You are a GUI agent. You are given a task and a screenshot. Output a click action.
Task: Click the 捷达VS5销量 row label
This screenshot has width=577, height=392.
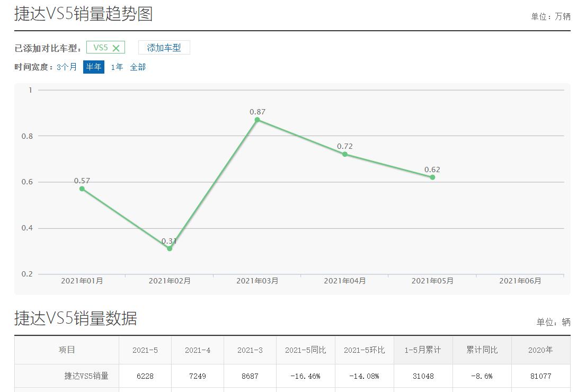[86, 376]
